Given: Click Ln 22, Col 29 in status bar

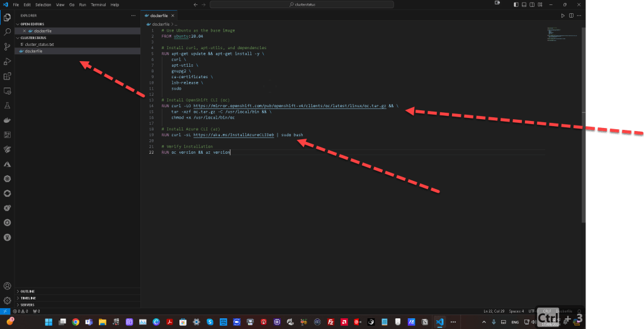Looking at the screenshot, I should [x=494, y=311].
